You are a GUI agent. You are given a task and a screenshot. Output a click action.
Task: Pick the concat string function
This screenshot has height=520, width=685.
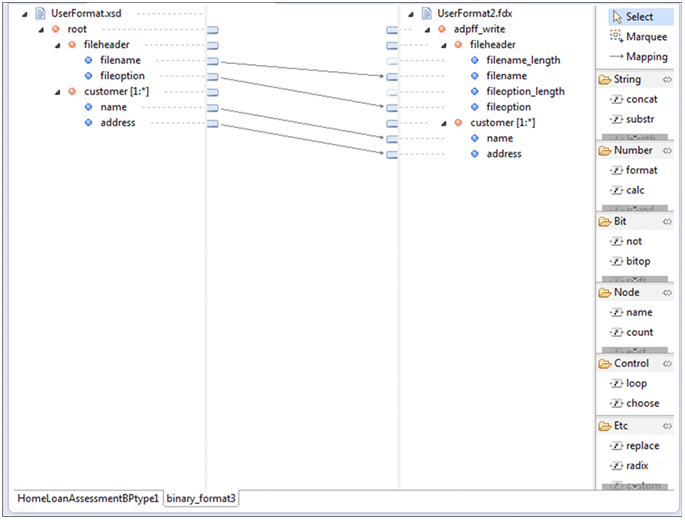coord(634,99)
